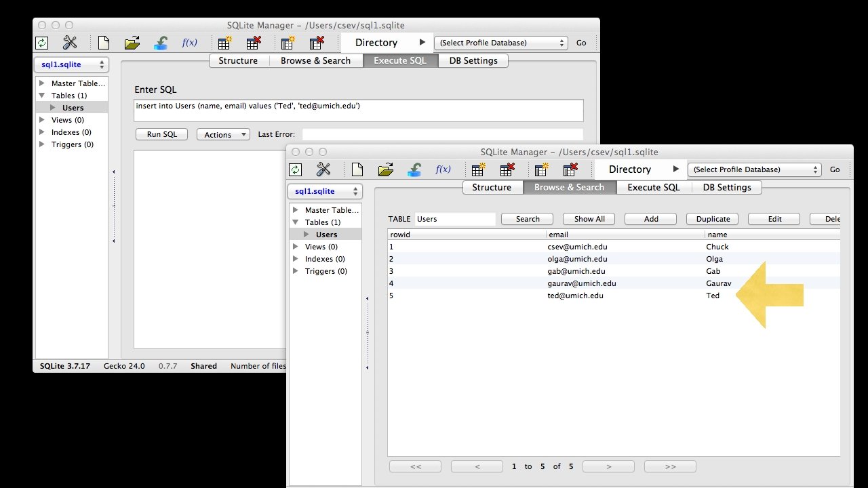
Task: Open the sql1.sqlite database dropdown in the front window
Action: click(x=325, y=191)
